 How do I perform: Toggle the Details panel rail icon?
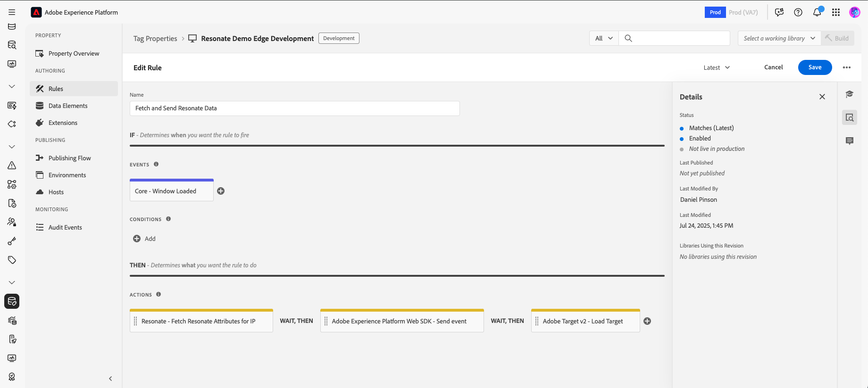[x=850, y=117]
